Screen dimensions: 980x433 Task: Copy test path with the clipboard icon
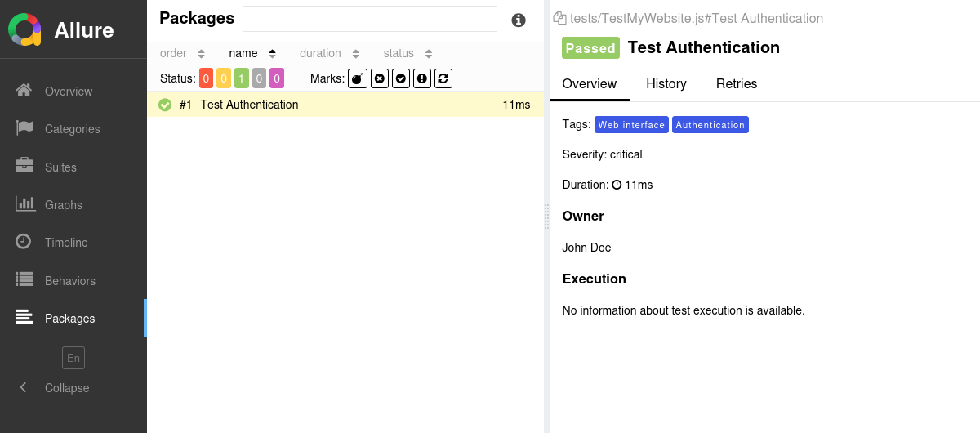[559, 18]
